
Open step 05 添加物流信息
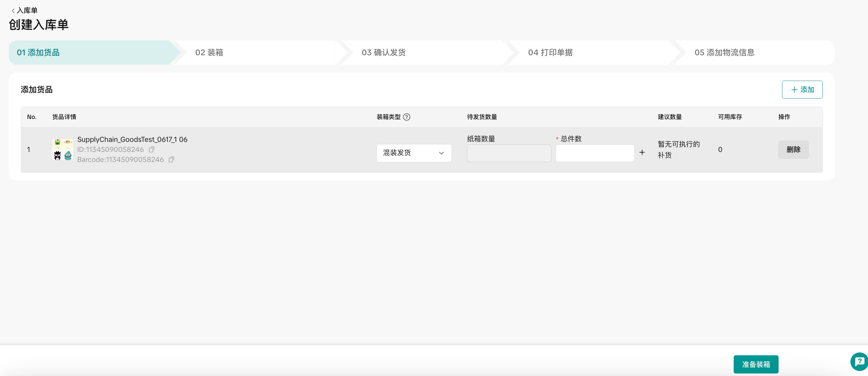(x=724, y=52)
